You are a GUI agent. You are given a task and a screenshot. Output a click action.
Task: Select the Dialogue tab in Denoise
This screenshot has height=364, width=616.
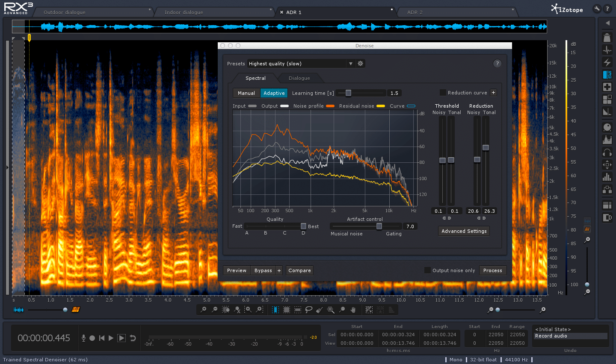coord(299,78)
